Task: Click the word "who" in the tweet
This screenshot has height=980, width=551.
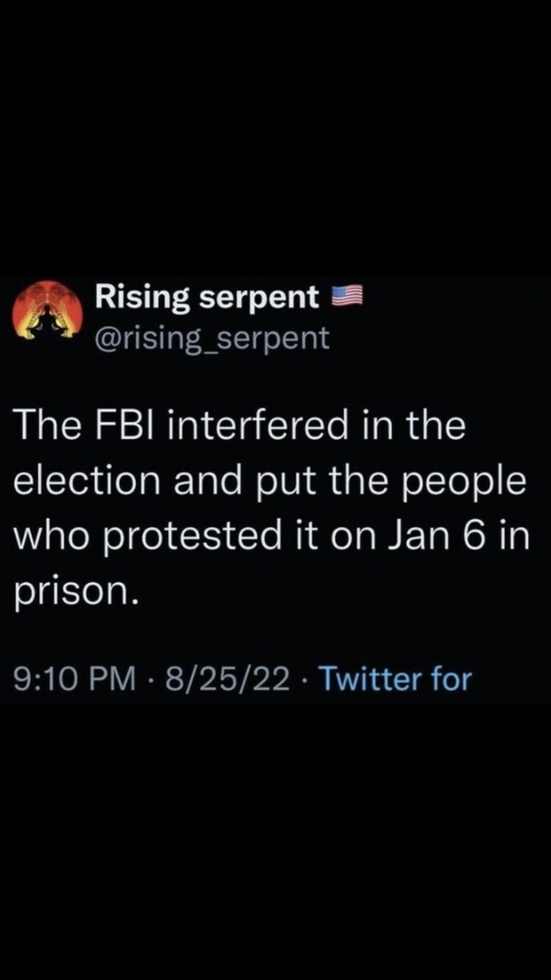Action: [x=45, y=535]
